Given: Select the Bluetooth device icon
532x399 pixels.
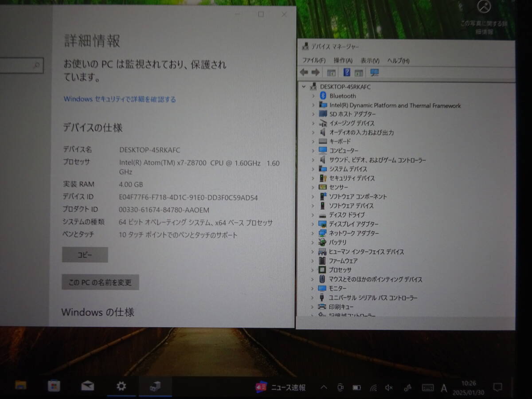Looking at the screenshot, I should (323, 96).
